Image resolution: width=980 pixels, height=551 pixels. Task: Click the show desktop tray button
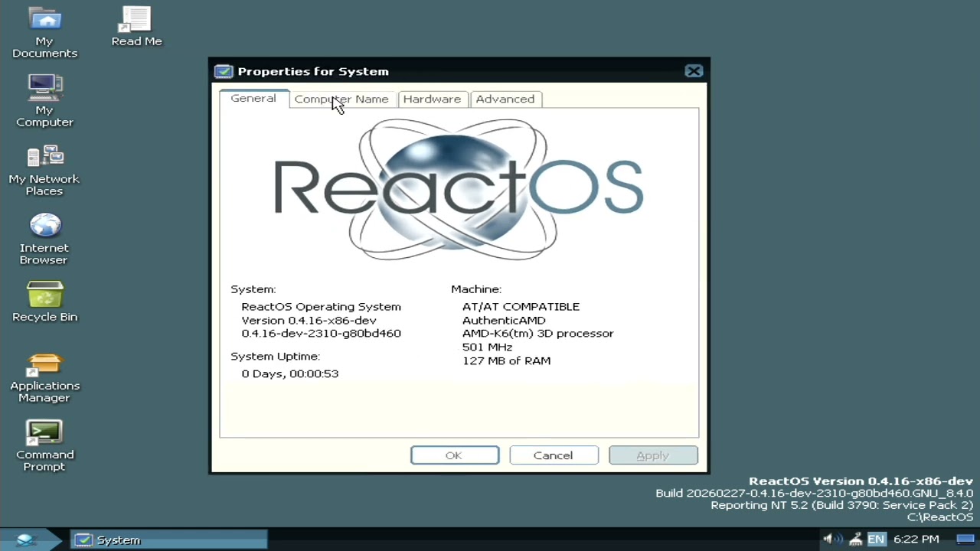[x=965, y=540]
